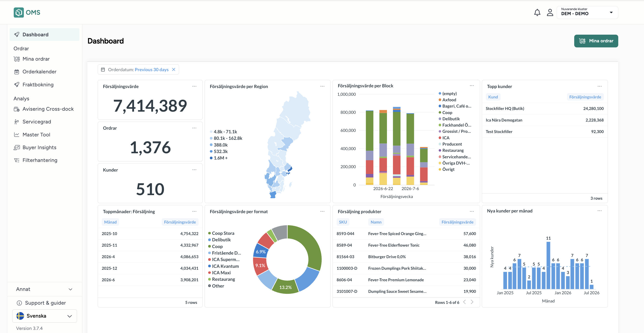Click the calendar icon in Orderdatum filter
Screen dimensions: 644x333
tap(103, 70)
